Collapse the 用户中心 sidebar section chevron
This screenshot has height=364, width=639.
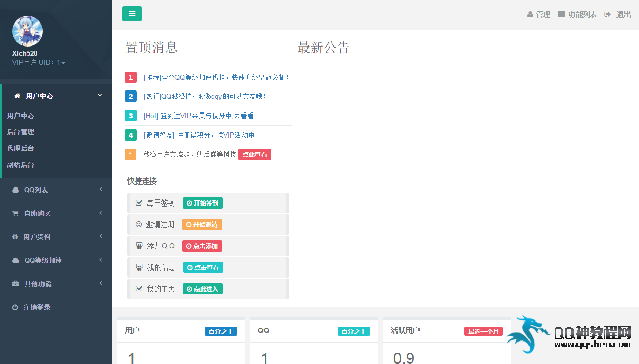[100, 95]
